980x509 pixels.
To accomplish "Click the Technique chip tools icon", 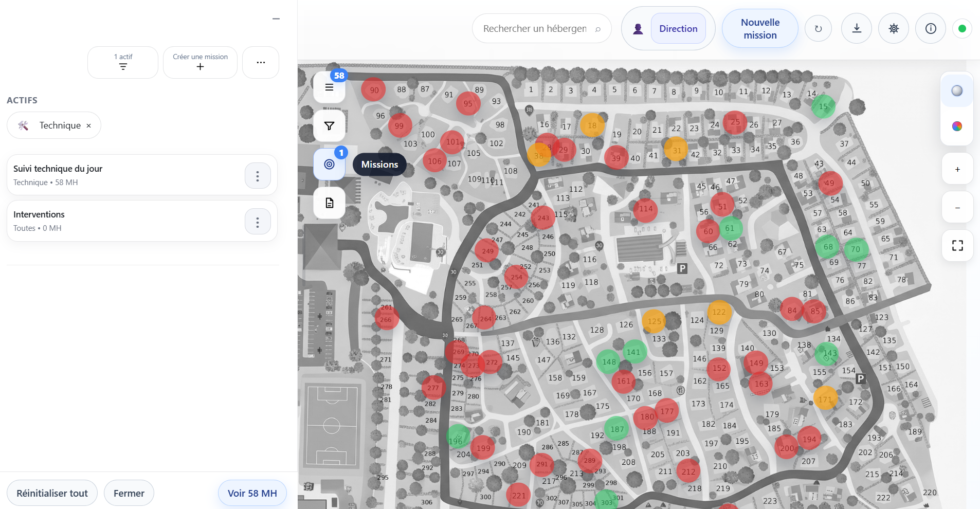I will click(23, 125).
